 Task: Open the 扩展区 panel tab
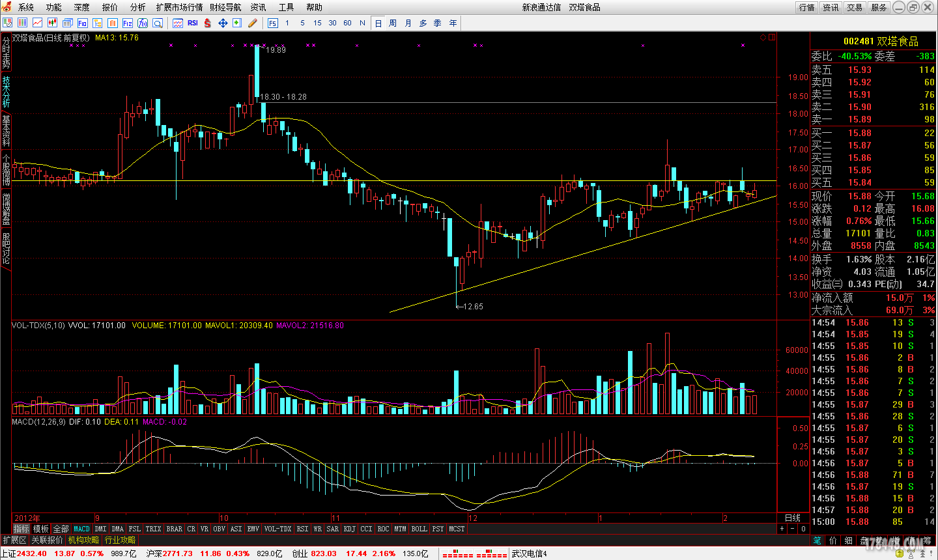pos(14,540)
